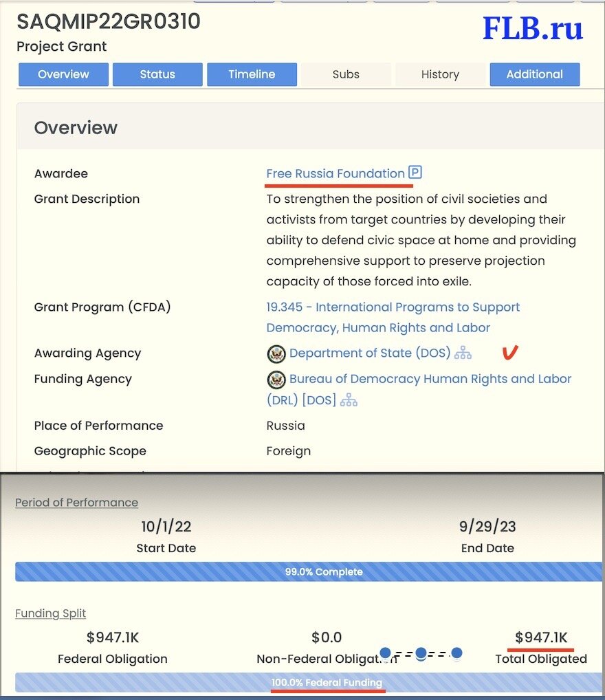This screenshot has width=605, height=700.
Task: Open the Overview tab
Action: (x=63, y=74)
